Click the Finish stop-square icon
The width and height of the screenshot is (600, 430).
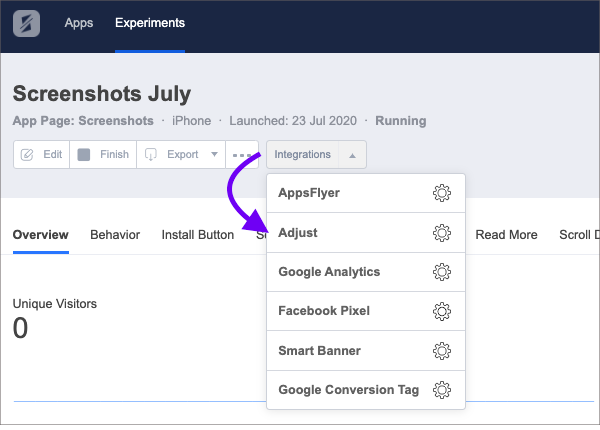click(x=84, y=155)
